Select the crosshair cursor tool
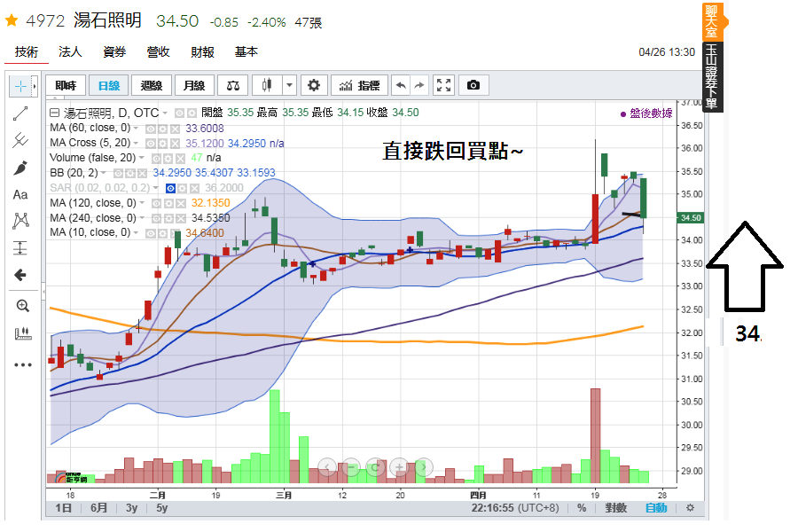 click(x=20, y=87)
